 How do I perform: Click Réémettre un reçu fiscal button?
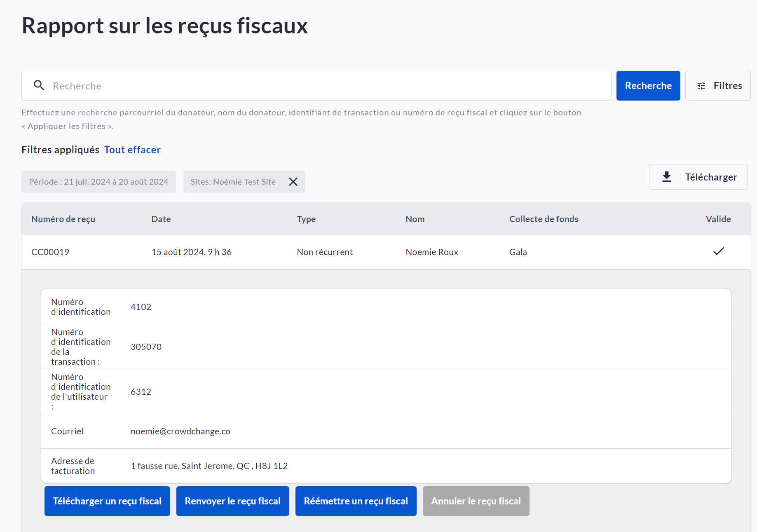(356, 501)
